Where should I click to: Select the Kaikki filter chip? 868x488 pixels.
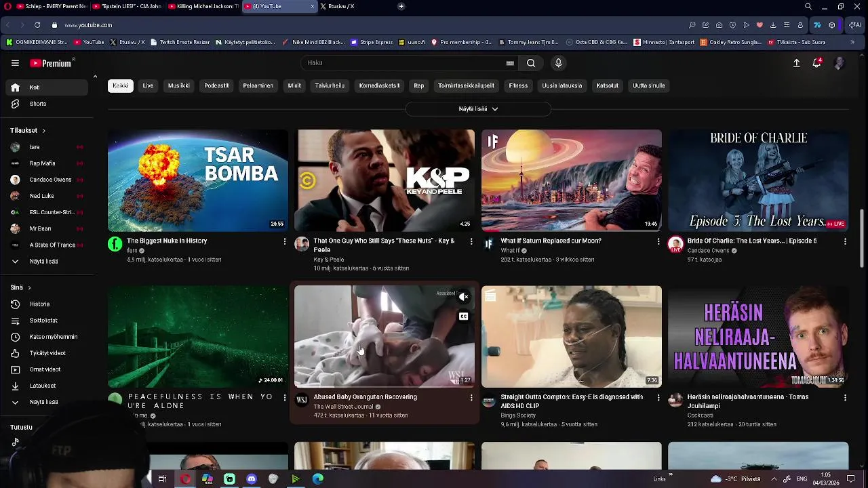[x=121, y=86]
